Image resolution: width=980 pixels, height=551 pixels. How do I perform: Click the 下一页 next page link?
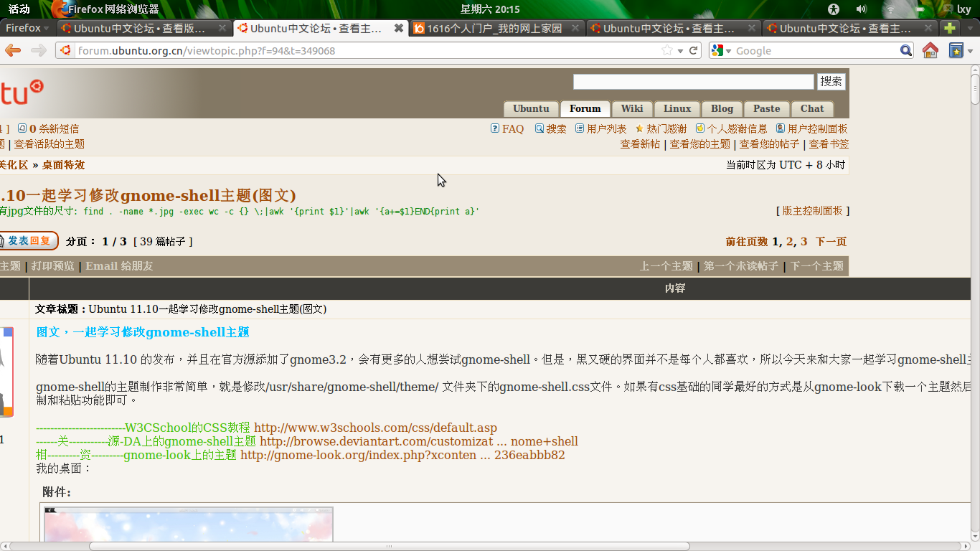click(831, 242)
